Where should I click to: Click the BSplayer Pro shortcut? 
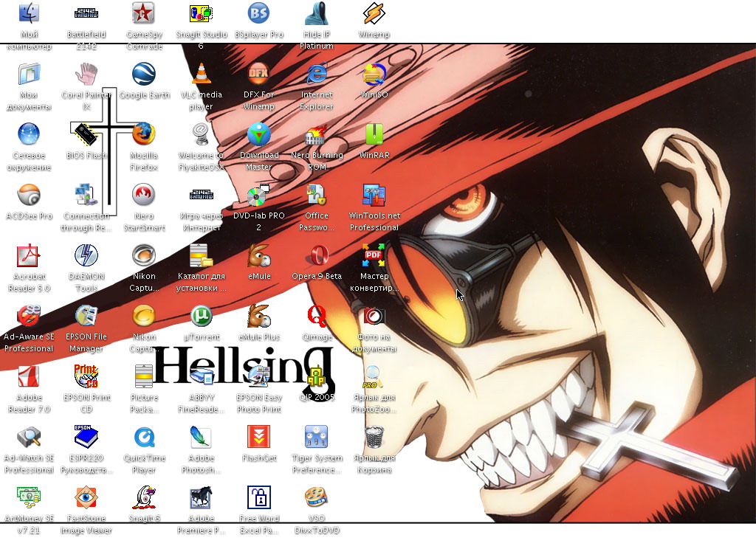pyautogui.click(x=259, y=14)
